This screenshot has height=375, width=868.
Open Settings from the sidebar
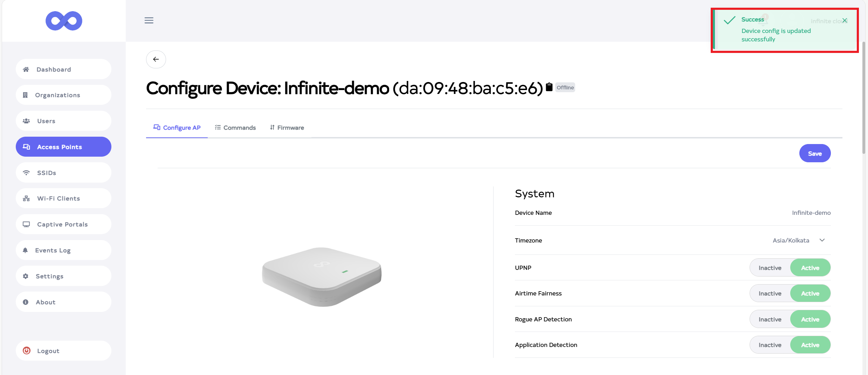[63, 276]
